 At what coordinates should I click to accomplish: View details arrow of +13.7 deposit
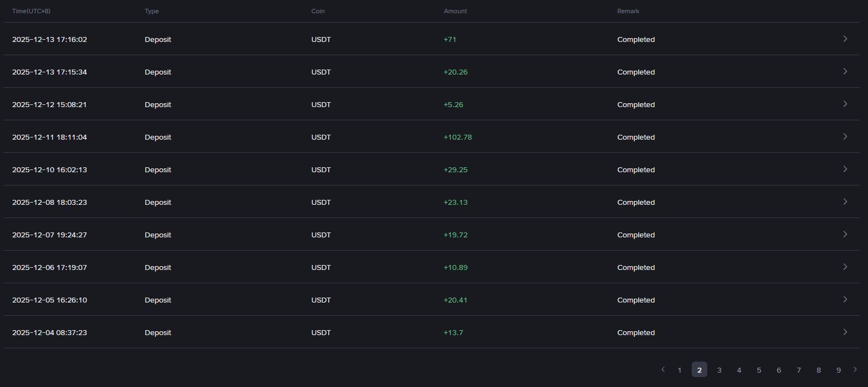pos(845,332)
